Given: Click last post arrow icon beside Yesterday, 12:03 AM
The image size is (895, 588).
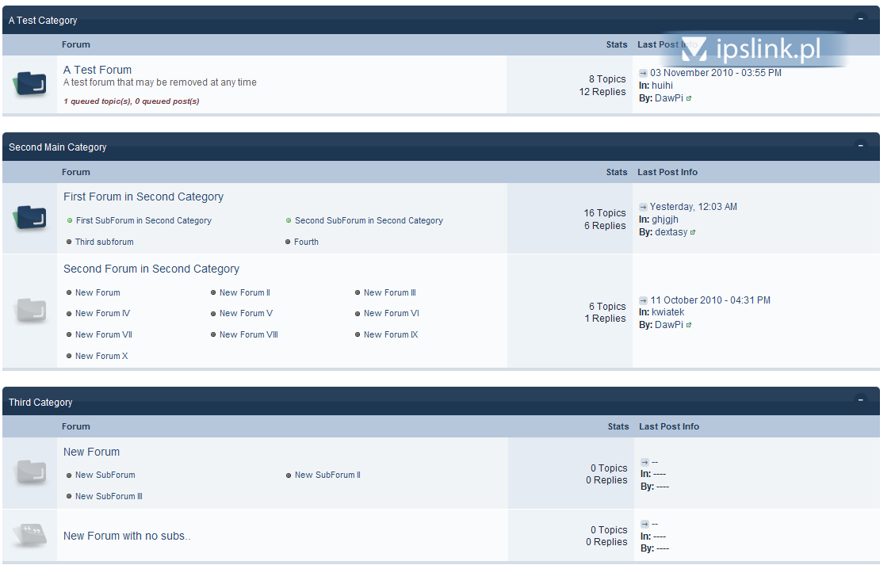Looking at the screenshot, I should 643,207.
